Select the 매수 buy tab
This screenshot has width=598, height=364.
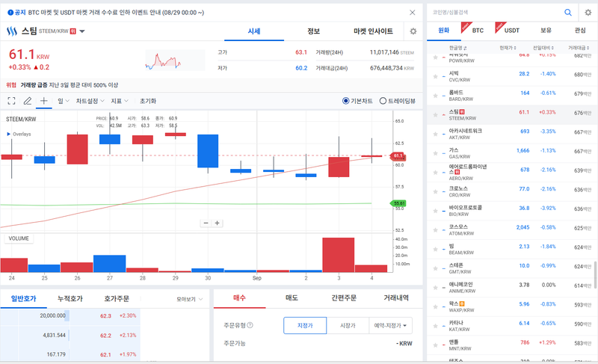(239, 298)
